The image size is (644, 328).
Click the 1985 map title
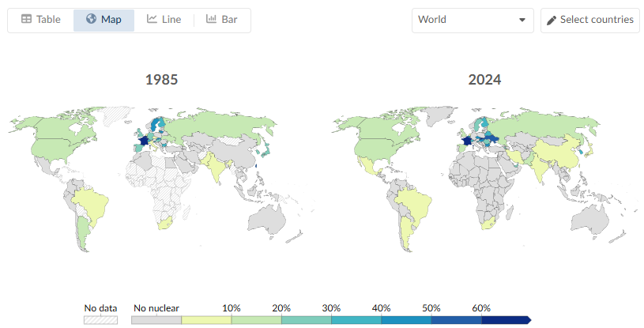[161, 80]
